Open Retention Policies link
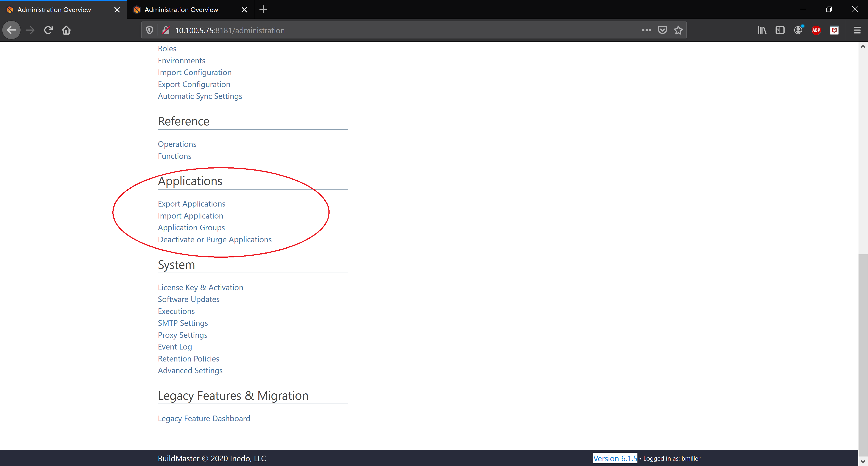The width and height of the screenshot is (868, 466). [188, 359]
